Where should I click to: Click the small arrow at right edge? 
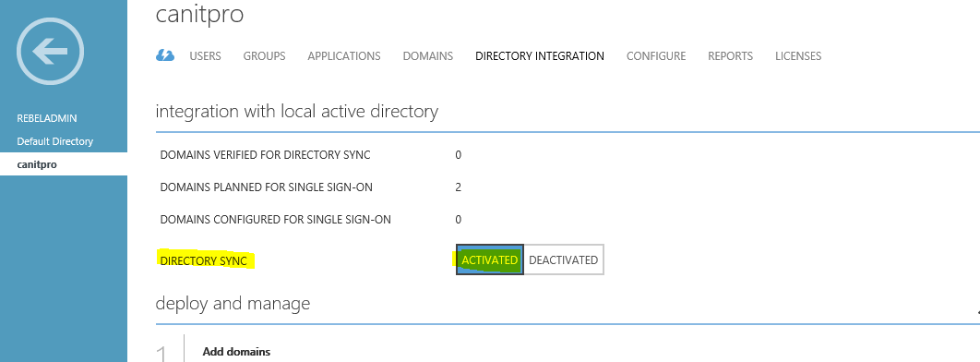pos(977,311)
